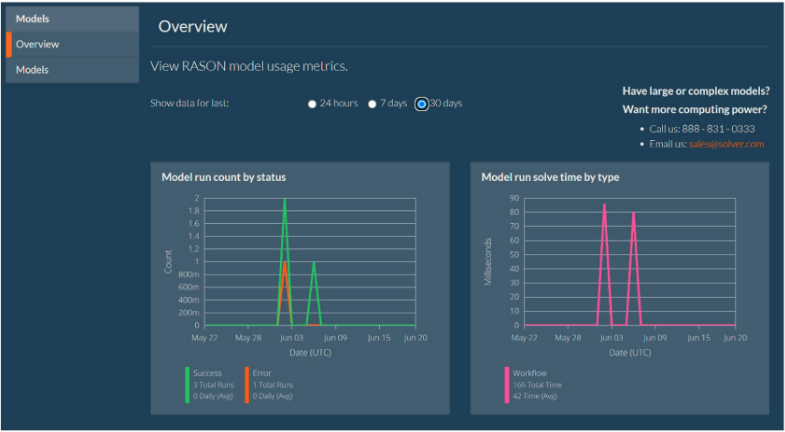Toggle the Error series legend label
This screenshot has height=432, width=785.
point(261,373)
